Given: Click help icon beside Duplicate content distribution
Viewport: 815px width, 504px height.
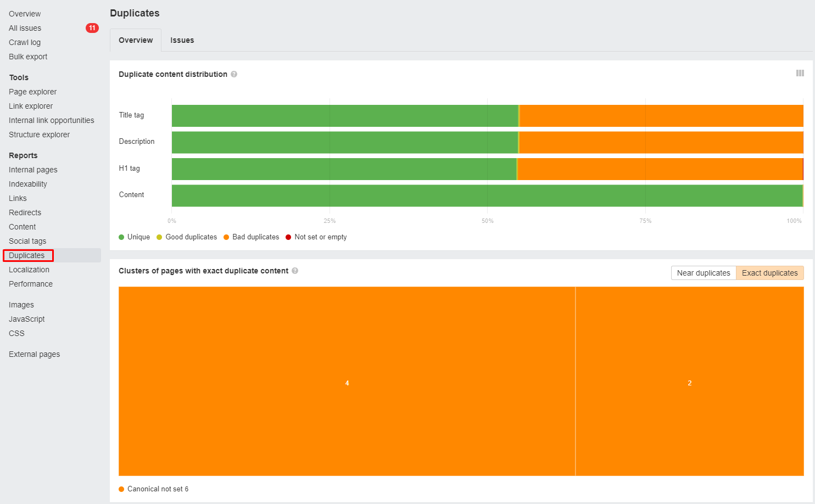Looking at the screenshot, I should tap(234, 74).
